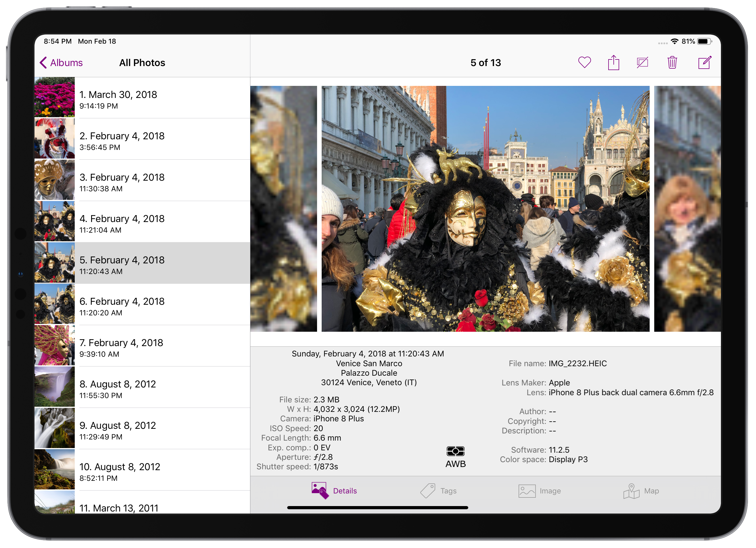The width and height of the screenshot is (756, 548).
Task: Tap the Wi-Fi status icon
Action: (674, 41)
